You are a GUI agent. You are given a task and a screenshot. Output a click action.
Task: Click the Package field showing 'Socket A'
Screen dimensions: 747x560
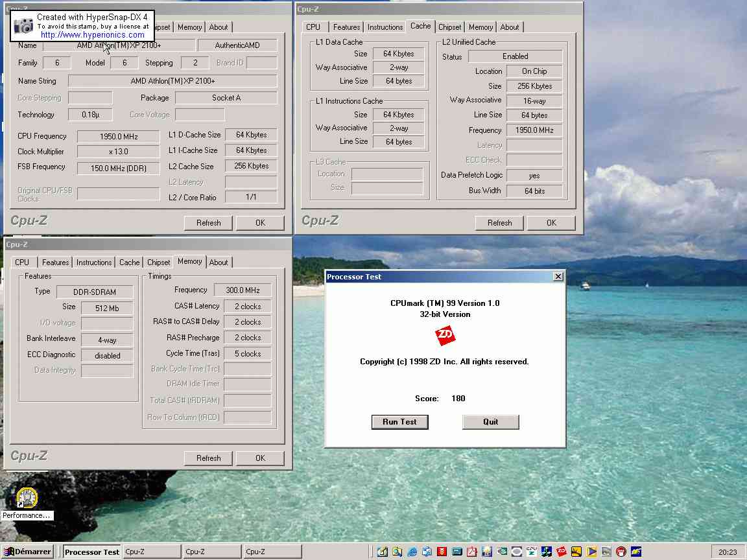pos(226,98)
